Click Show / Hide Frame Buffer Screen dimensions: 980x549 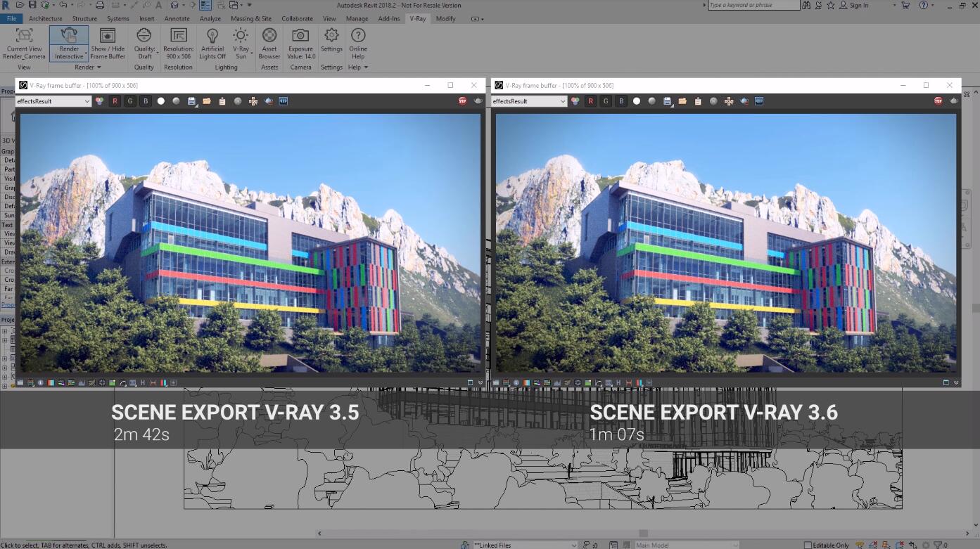(108, 44)
